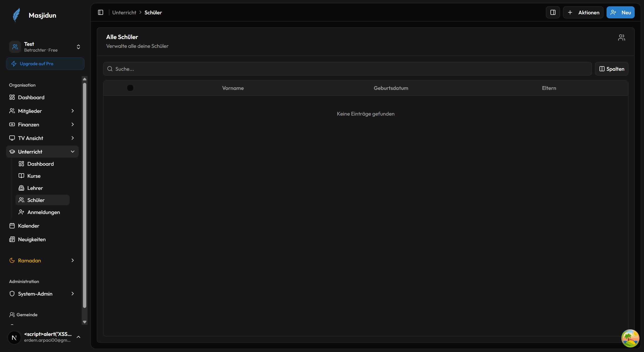The width and height of the screenshot is (644, 352).
Task: Open the Ramadan section
Action: click(29, 260)
